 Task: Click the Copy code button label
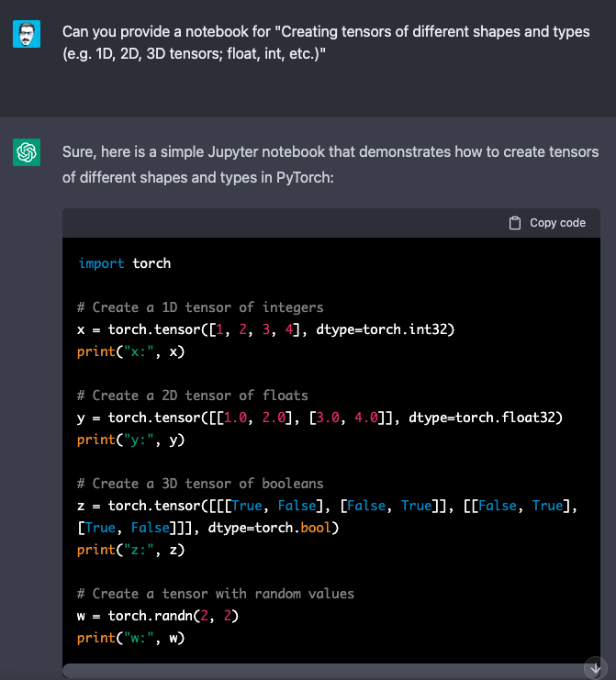pos(557,223)
